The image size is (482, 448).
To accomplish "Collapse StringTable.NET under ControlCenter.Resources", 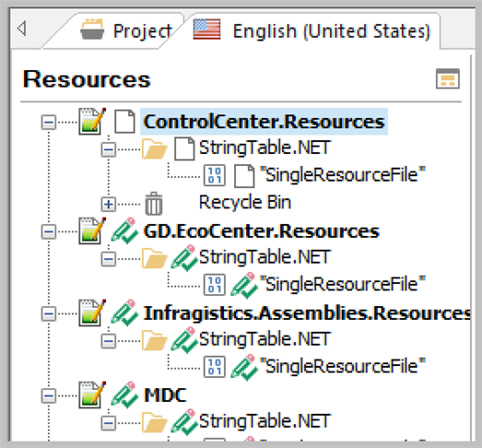I will tap(109, 149).
